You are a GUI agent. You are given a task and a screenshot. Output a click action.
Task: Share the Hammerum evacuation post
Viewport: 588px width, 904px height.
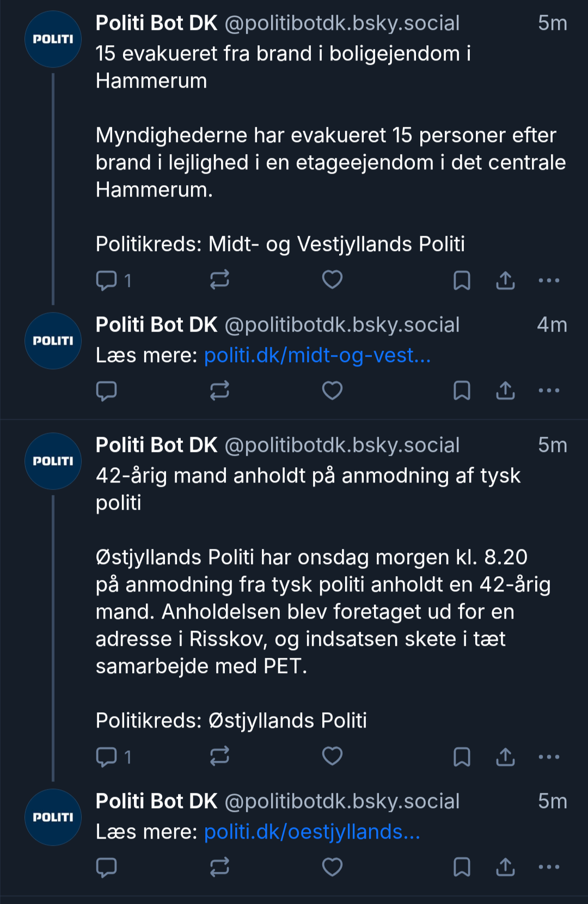(505, 280)
